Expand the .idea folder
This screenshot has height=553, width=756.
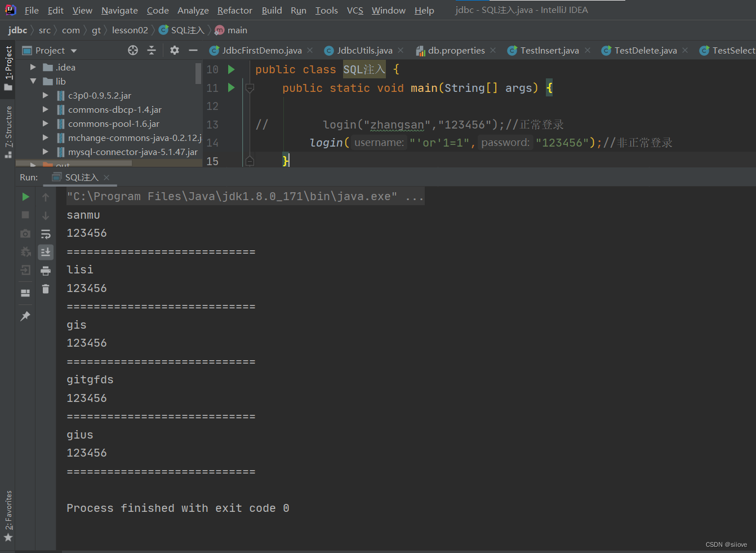(33, 67)
